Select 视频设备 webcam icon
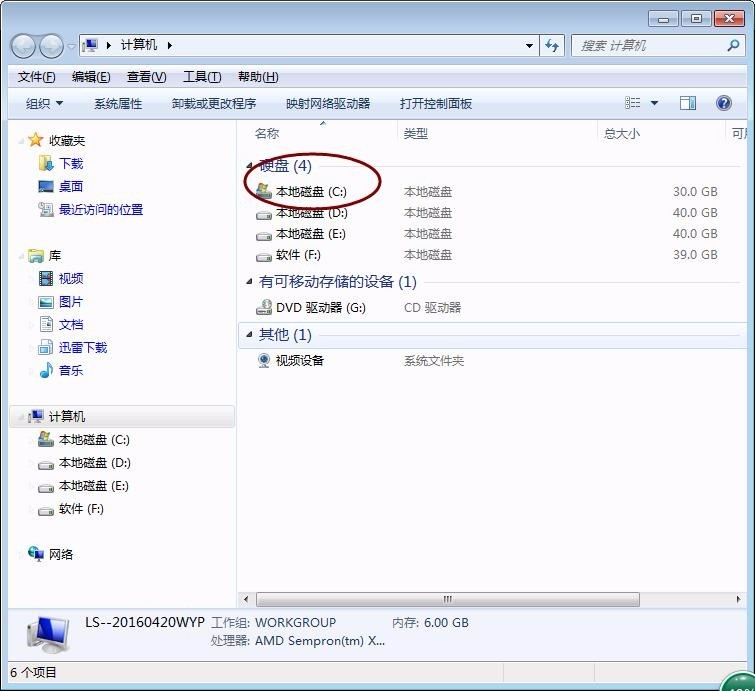755x691 pixels. [264, 360]
